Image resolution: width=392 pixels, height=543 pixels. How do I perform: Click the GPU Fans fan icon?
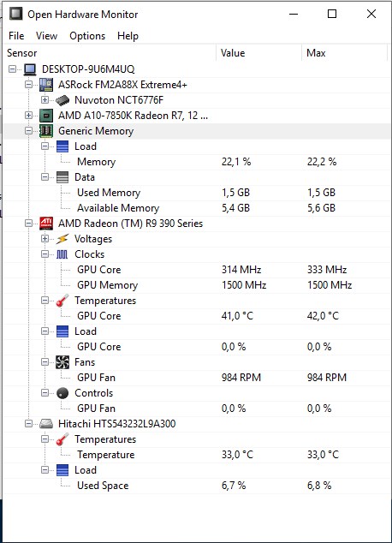click(62, 362)
